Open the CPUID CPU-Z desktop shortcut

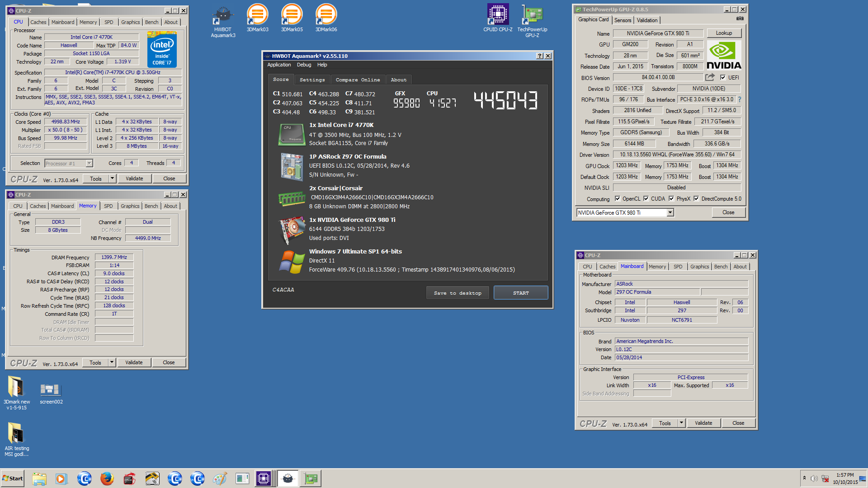(498, 18)
